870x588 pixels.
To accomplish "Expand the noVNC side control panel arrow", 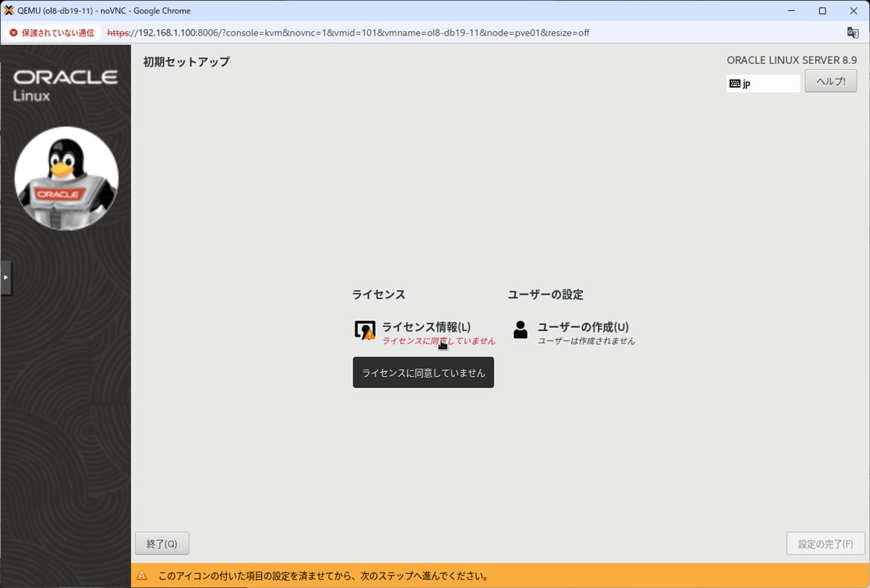I will pos(5,277).
